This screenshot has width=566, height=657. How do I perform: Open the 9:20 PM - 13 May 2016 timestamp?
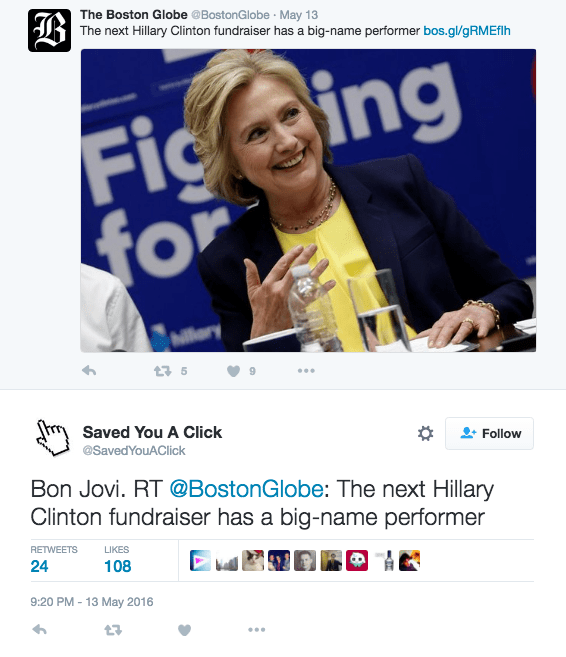point(92,602)
